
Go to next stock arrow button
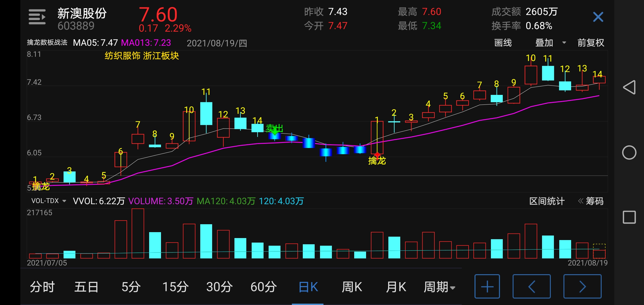582,286
